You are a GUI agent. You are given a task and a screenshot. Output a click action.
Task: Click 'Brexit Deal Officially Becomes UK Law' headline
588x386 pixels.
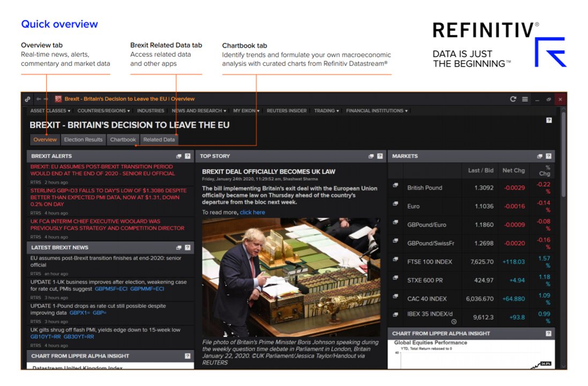(x=269, y=172)
